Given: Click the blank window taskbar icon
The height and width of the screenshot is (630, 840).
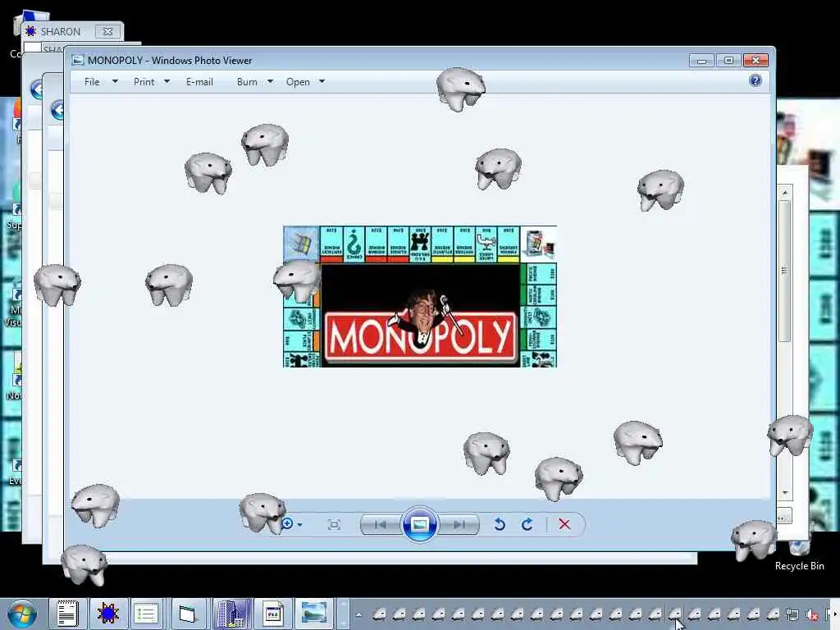Looking at the screenshot, I should tap(188, 614).
